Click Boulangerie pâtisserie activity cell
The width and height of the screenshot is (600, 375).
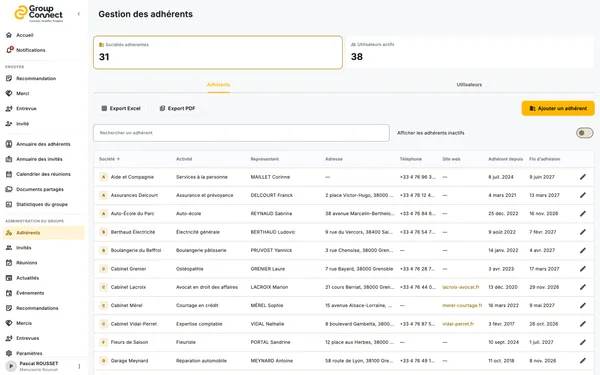click(x=201, y=250)
